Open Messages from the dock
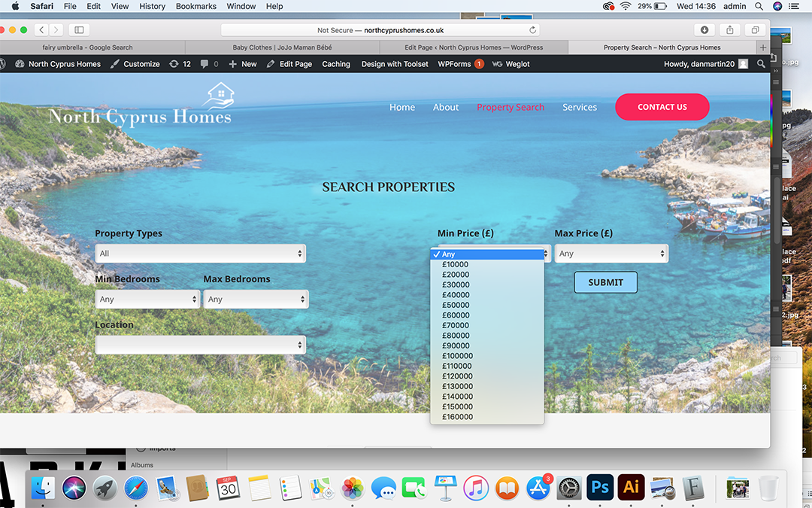Image resolution: width=812 pixels, height=508 pixels. tap(383, 488)
